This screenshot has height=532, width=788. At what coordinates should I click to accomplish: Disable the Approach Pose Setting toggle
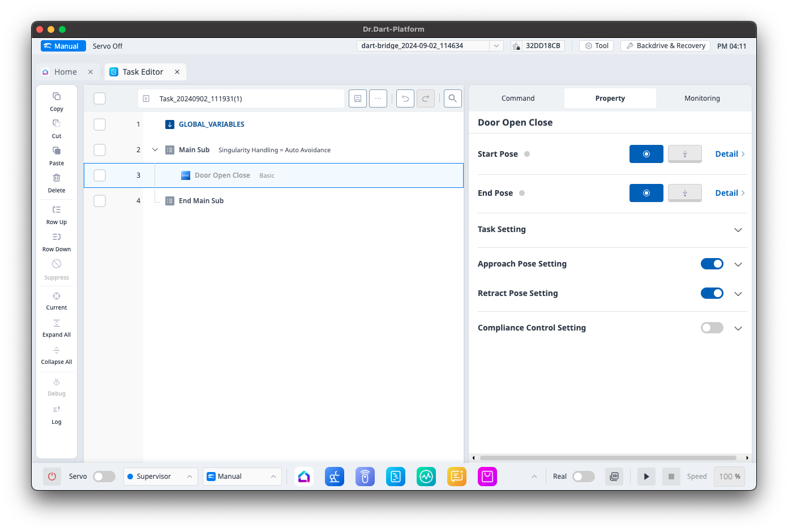coord(712,264)
